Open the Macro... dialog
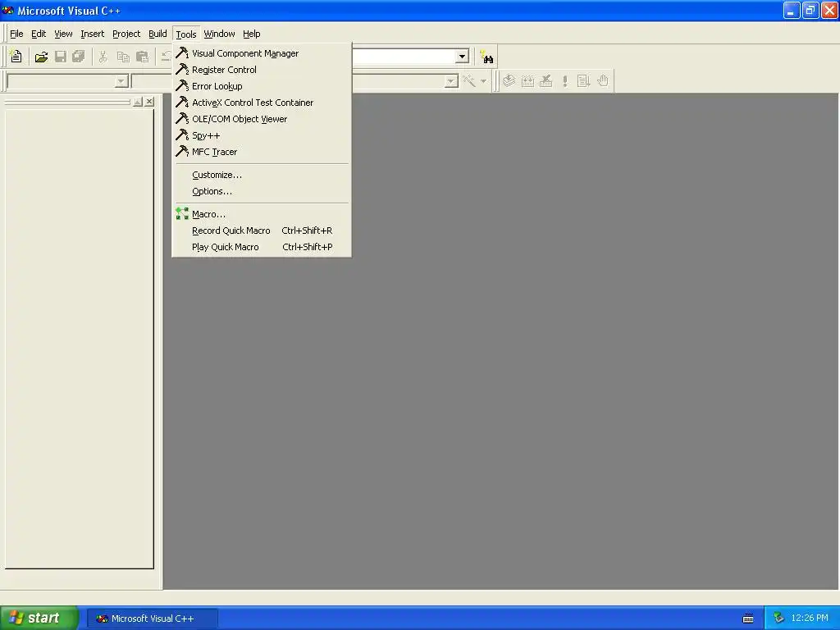The height and width of the screenshot is (630, 840). 262,214
